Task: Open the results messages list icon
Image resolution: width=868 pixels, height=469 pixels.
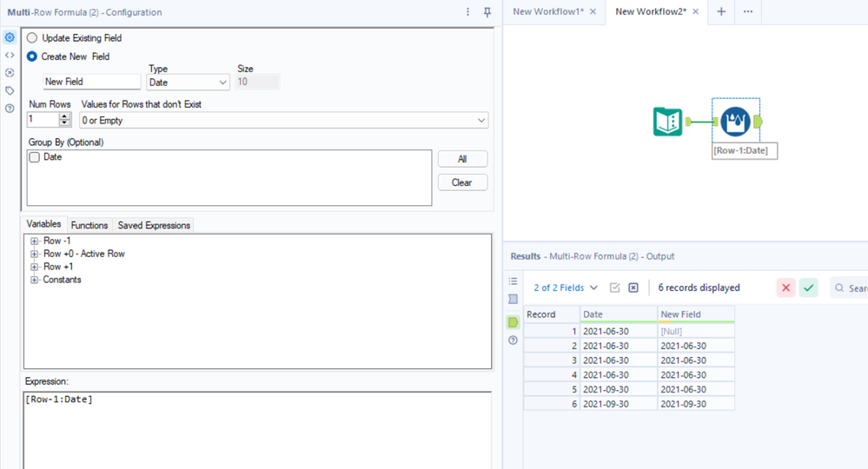Action: [514, 281]
